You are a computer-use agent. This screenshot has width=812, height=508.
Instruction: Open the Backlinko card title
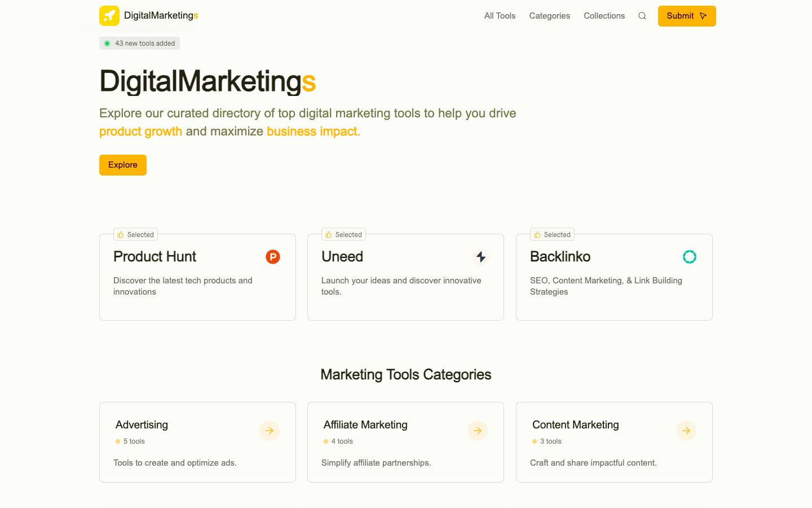point(560,257)
